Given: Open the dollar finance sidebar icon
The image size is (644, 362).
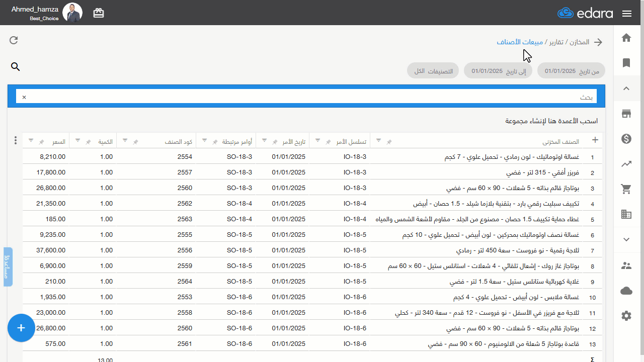Looking at the screenshot, I should point(626,139).
